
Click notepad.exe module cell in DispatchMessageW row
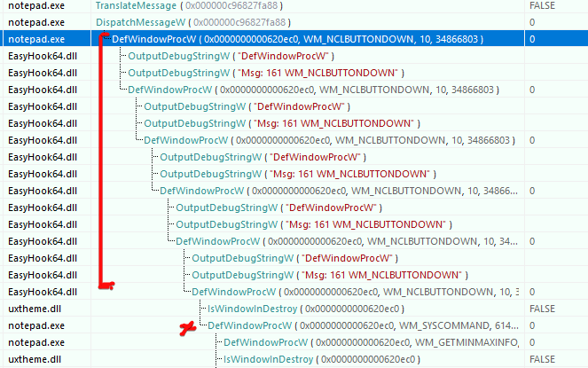coord(36,22)
